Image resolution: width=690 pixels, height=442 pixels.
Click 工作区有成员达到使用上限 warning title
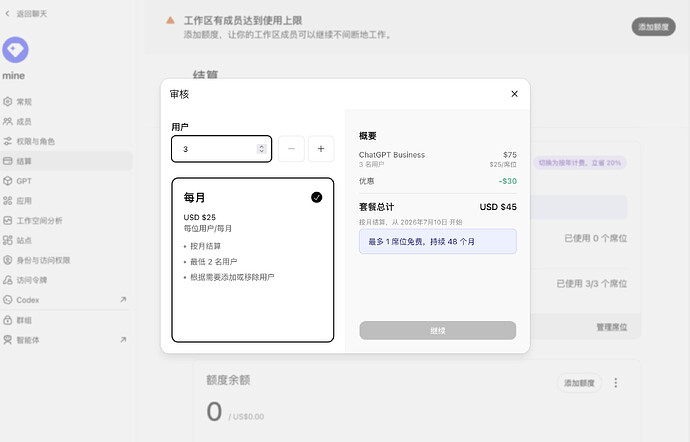243,20
